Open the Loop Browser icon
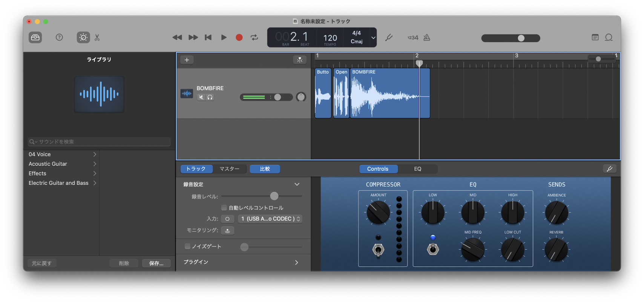The image size is (644, 302). tap(609, 37)
